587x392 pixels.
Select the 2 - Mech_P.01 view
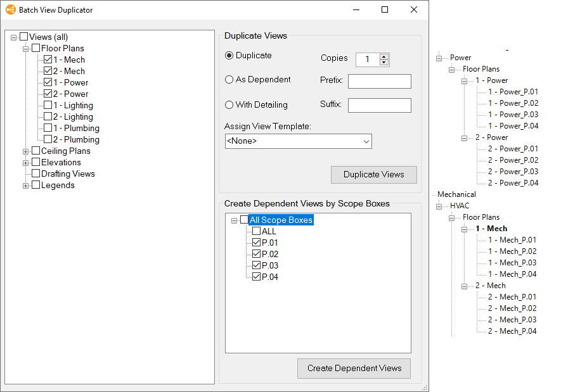[512, 297]
